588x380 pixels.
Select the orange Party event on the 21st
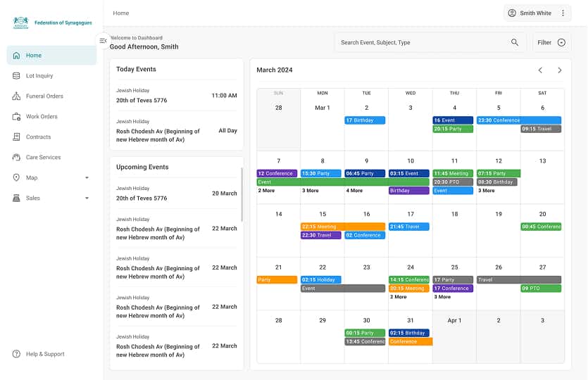tap(277, 280)
